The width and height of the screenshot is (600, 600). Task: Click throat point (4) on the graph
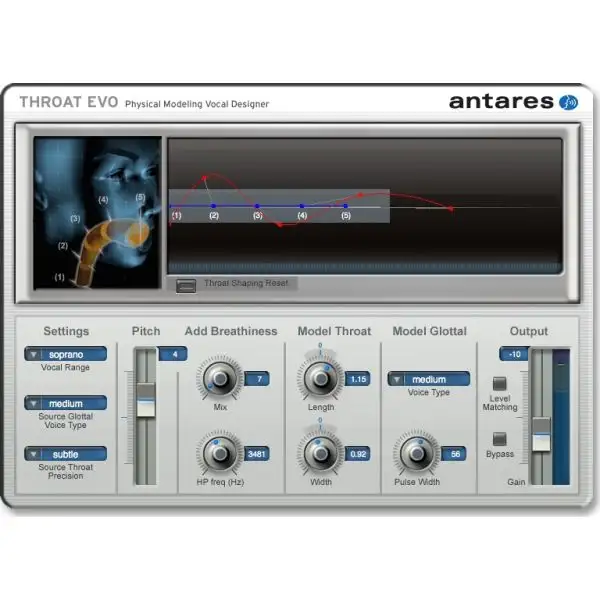302,206
